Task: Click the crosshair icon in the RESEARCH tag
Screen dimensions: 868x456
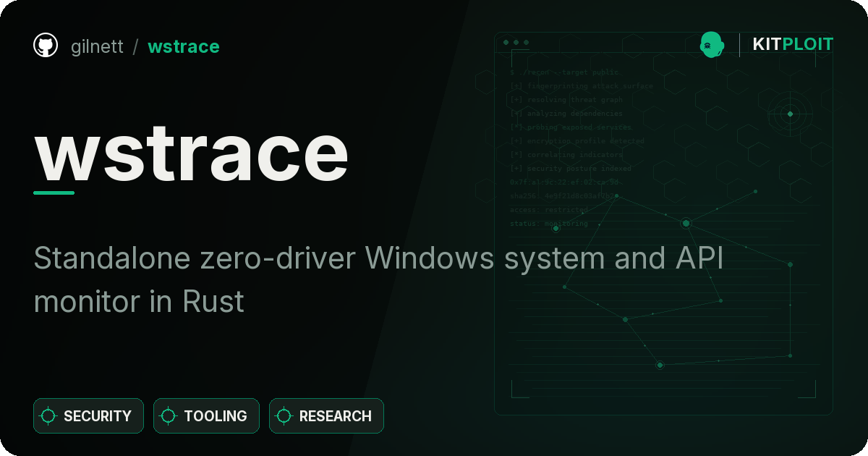Action: pyautogui.click(x=284, y=416)
